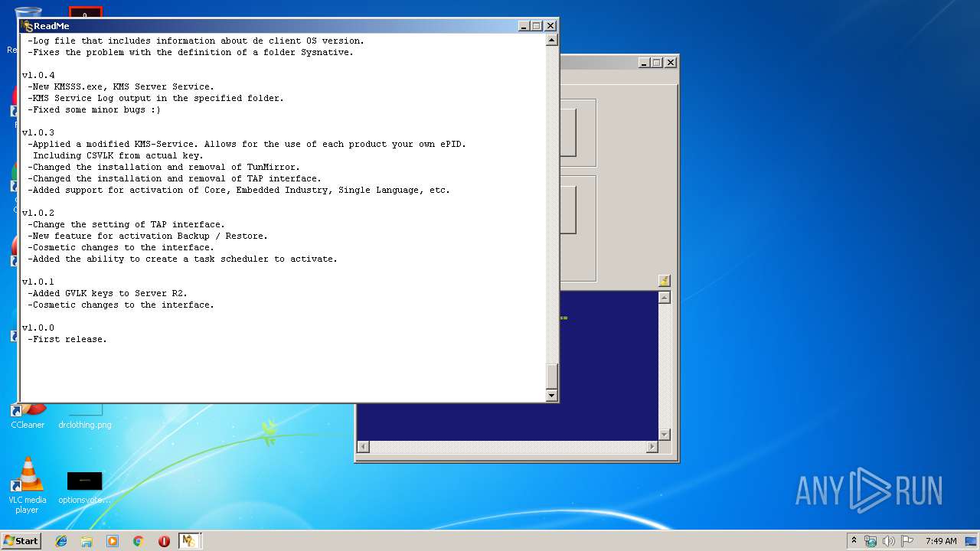Image resolution: width=980 pixels, height=551 pixels.
Task: Open Action Center flag icon
Action: [x=907, y=541]
